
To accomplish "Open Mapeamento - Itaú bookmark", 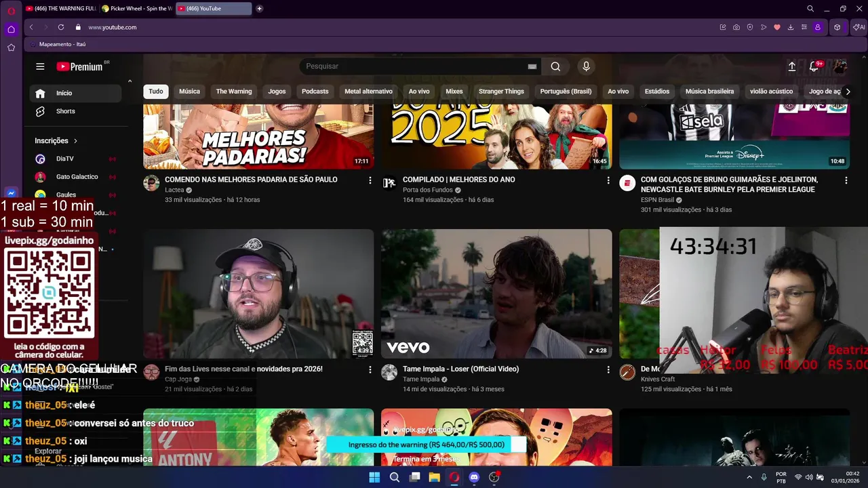I will pos(58,44).
